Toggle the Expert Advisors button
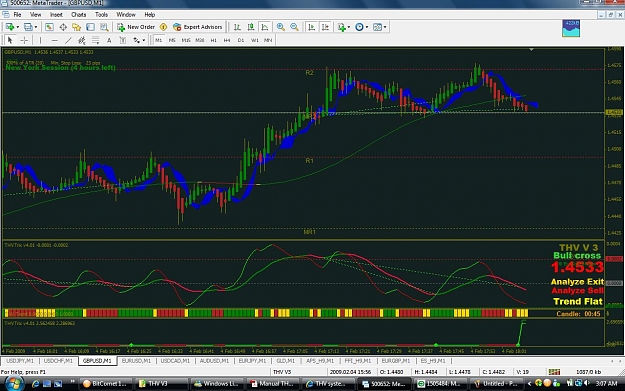 pos(197,27)
